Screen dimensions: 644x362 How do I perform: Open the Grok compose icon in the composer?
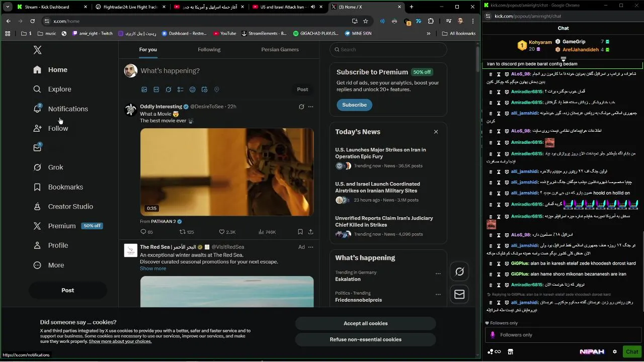(x=169, y=89)
